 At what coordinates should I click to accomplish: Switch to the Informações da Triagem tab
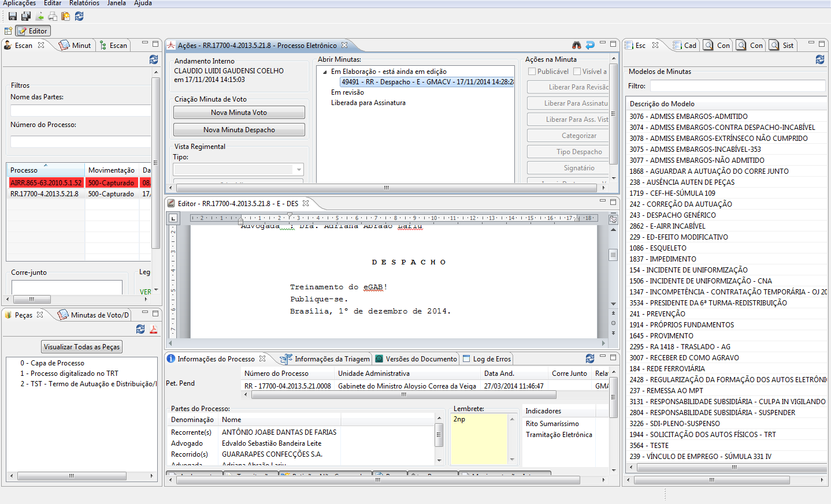pyautogui.click(x=325, y=359)
